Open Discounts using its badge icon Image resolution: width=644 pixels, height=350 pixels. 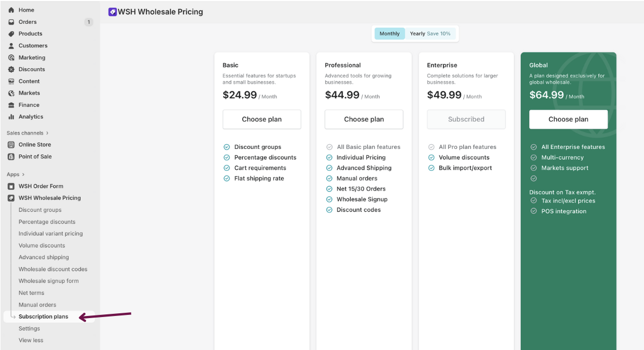[x=11, y=69]
